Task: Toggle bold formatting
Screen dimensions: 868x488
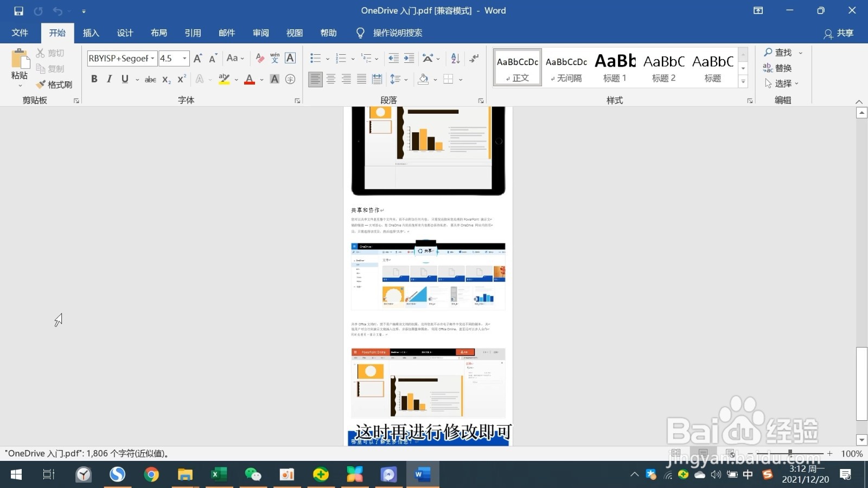Action: point(94,79)
